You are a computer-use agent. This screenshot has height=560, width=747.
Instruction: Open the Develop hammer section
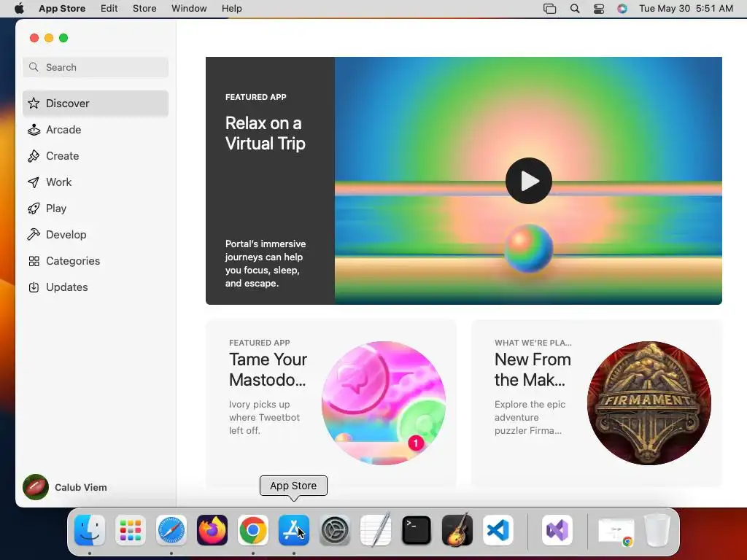coord(96,234)
